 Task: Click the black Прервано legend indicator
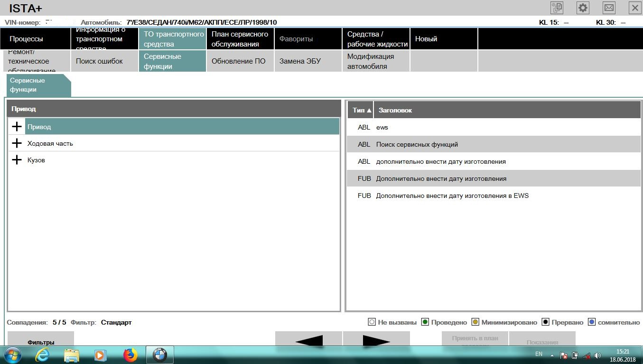pos(546,322)
